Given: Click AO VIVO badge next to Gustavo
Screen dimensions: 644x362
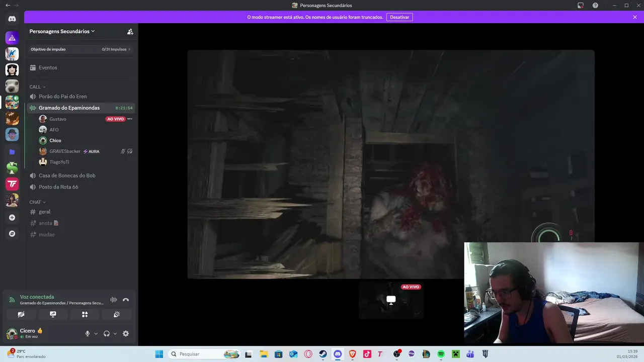Looking at the screenshot, I should pyautogui.click(x=115, y=119).
